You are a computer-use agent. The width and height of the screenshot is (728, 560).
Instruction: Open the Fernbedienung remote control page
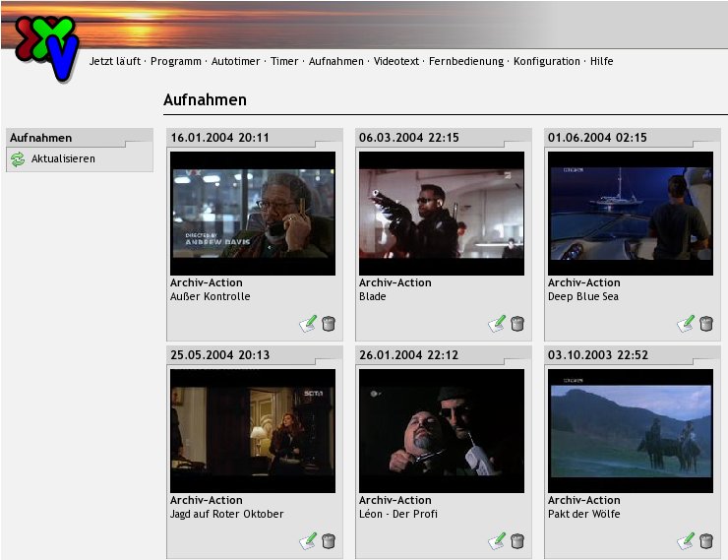[x=466, y=61]
